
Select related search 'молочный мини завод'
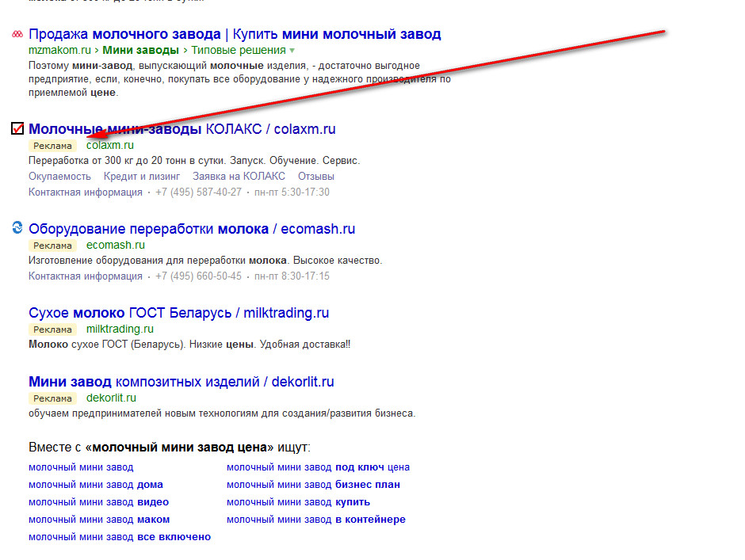81,467
